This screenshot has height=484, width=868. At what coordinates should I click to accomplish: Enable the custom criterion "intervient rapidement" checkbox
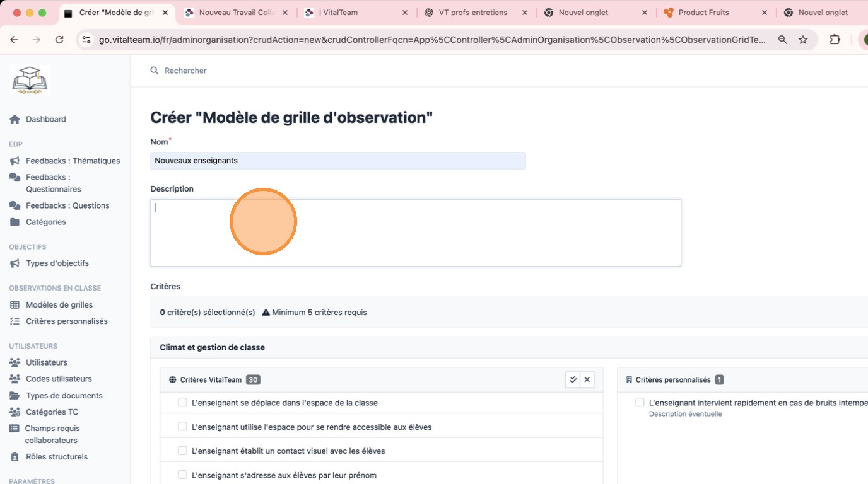[x=640, y=403]
